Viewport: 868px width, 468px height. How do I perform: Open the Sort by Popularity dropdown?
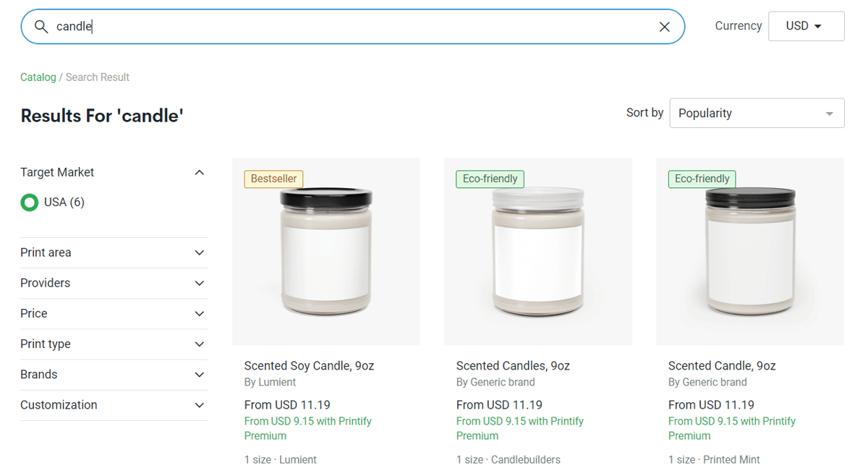coord(757,114)
